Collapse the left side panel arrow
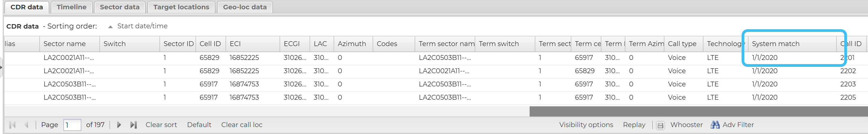This screenshot has width=868, height=134. (x=1, y=67)
